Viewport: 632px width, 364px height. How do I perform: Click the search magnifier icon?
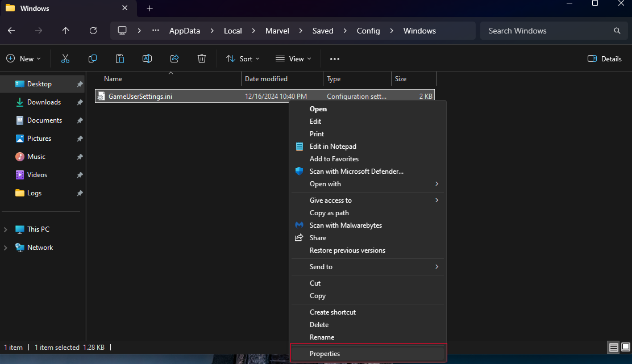coord(617,31)
